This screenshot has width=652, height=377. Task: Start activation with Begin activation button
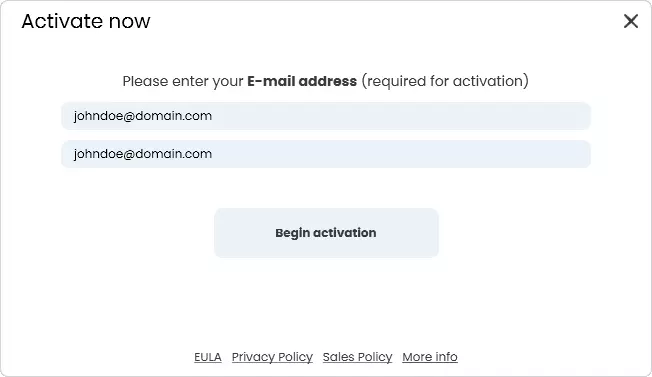pos(326,233)
